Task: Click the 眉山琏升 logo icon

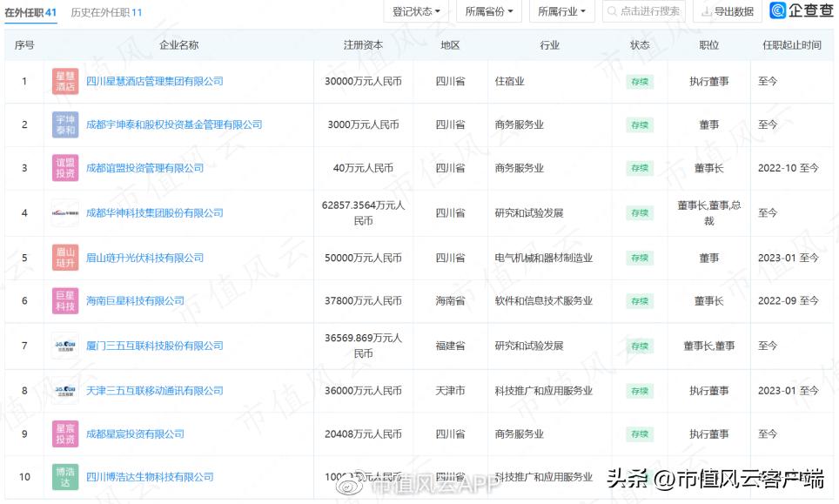Action: (x=64, y=257)
